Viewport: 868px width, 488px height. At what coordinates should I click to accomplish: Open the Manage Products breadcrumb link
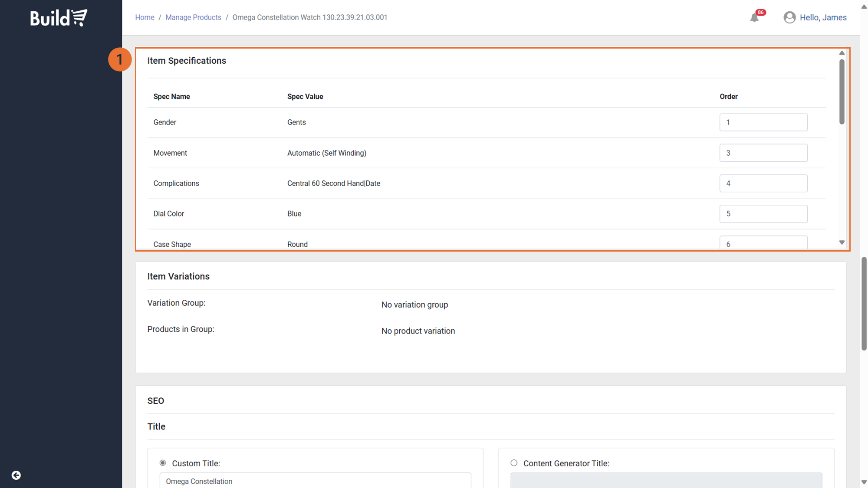click(193, 17)
